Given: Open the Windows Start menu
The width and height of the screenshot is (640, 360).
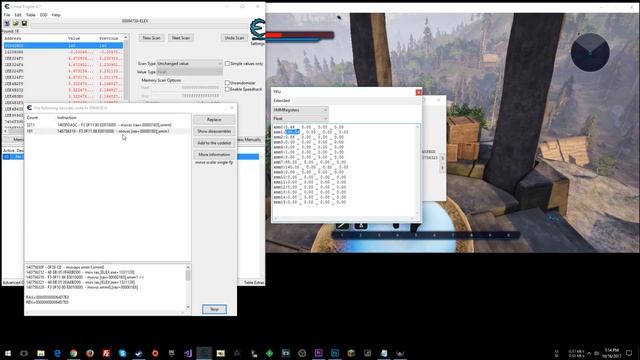Looking at the screenshot, I should (x=8, y=353).
